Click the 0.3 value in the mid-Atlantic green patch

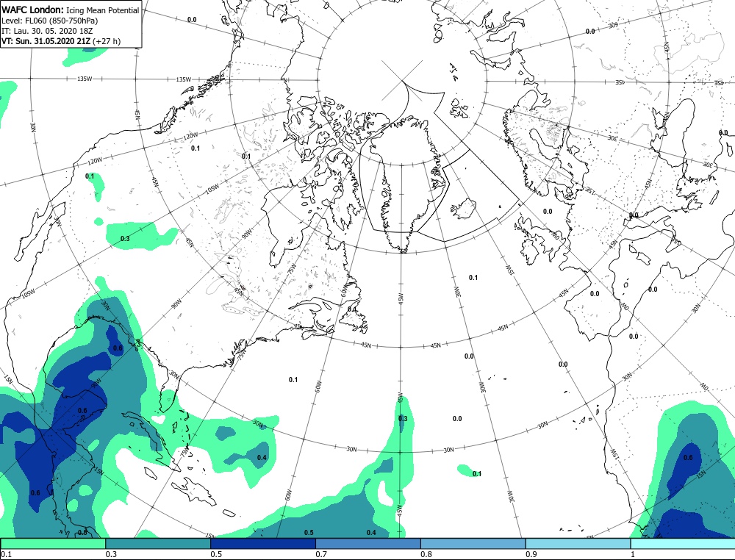(x=403, y=418)
